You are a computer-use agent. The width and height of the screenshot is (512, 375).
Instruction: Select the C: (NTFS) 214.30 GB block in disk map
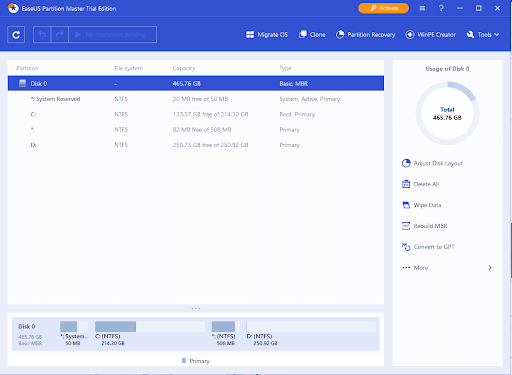pos(150,333)
